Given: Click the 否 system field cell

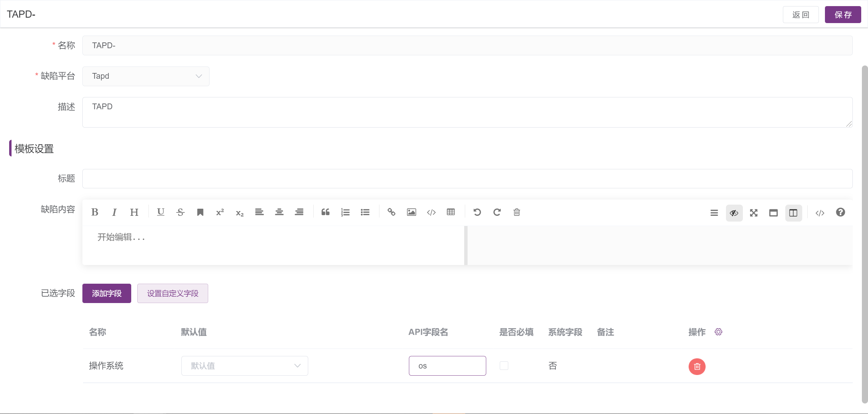Looking at the screenshot, I should click(x=553, y=366).
